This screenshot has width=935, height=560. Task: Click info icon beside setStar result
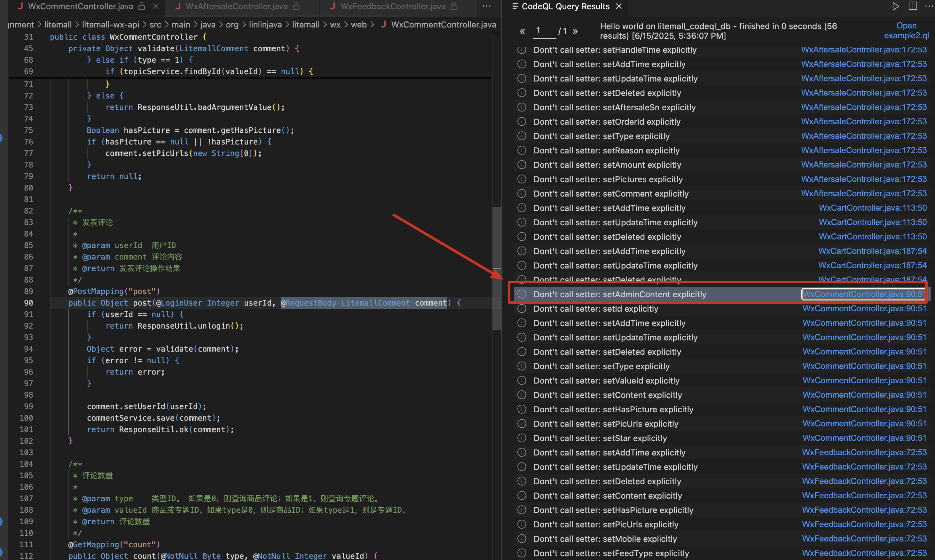click(522, 438)
